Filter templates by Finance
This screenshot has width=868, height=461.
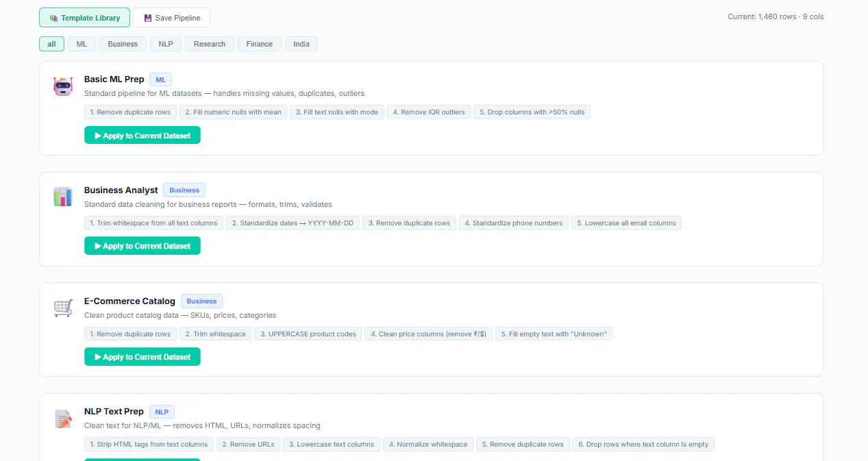[260, 44]
